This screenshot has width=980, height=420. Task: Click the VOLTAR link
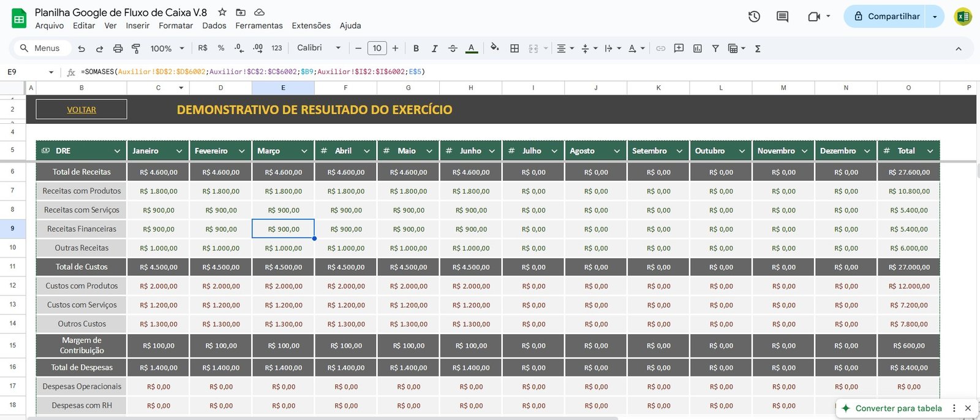point(81,110)
